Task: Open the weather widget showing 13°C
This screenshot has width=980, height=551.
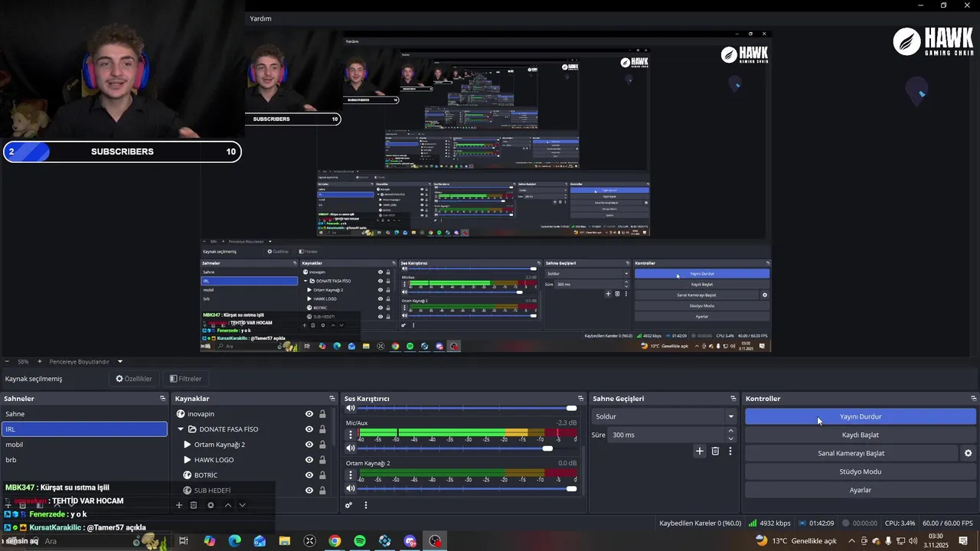Action: click(x=795, y=541)
